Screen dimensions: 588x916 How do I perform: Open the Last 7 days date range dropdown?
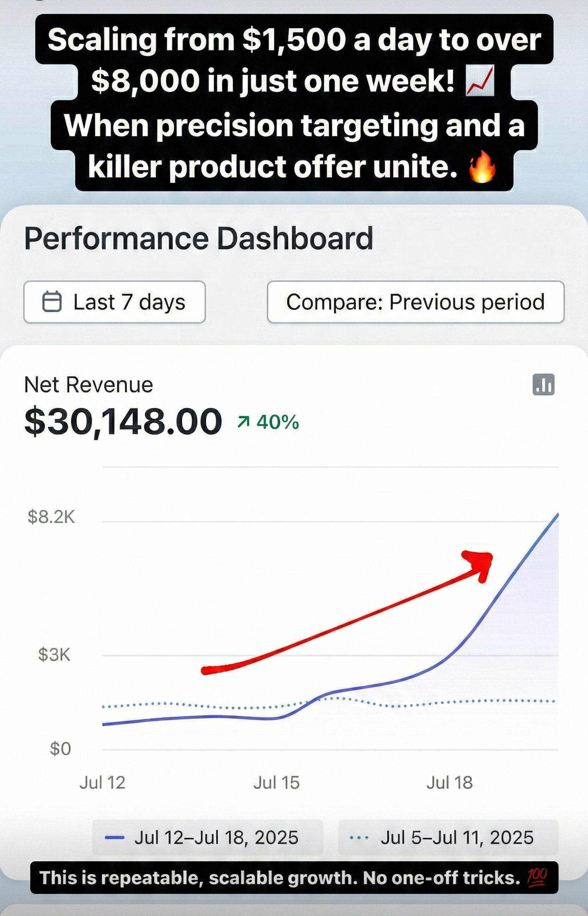click(114, 302)
